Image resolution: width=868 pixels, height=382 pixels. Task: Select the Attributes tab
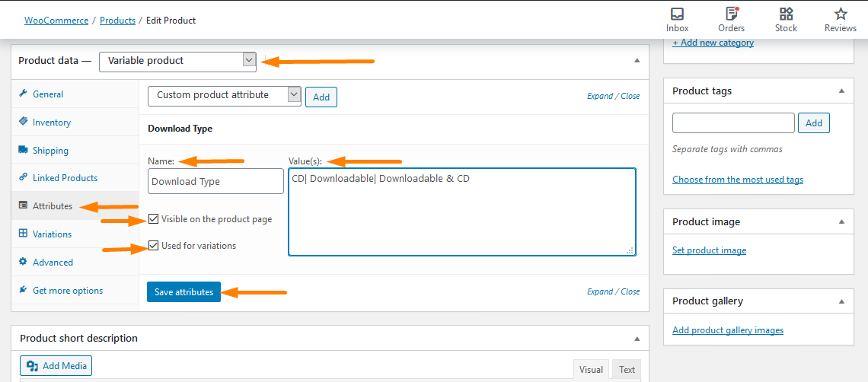75,206
